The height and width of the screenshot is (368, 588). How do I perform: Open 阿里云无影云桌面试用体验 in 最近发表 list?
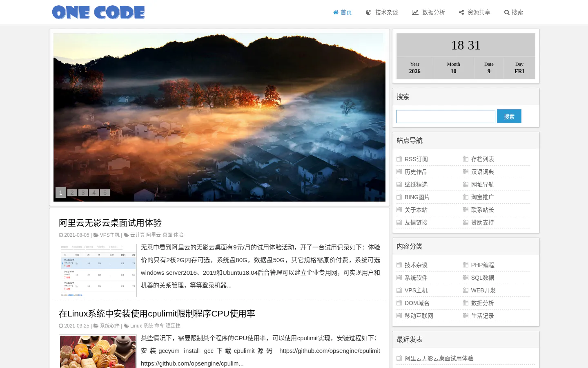pos(439,358)
